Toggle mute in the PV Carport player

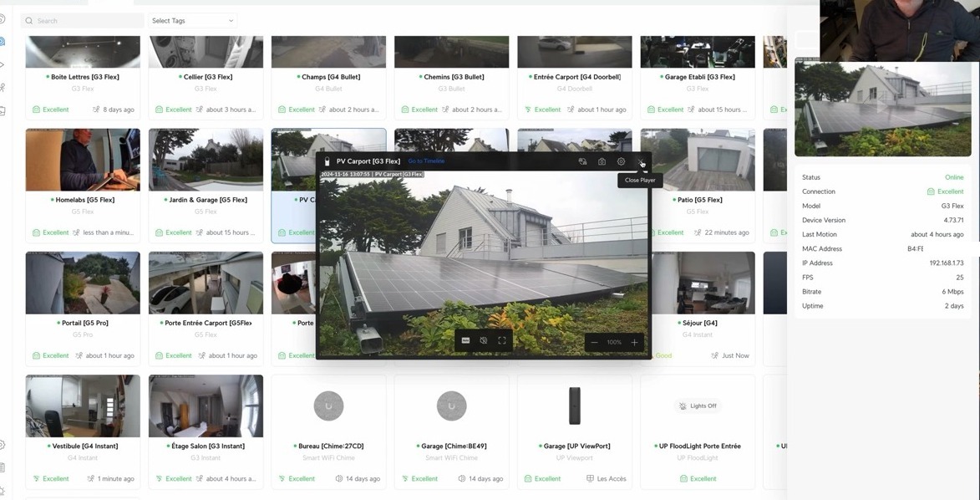pos(483,340)
